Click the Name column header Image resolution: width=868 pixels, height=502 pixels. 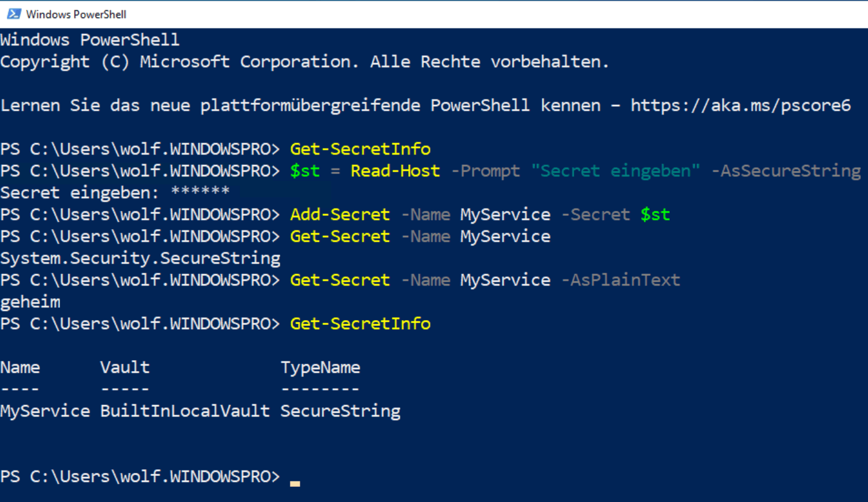point(20,367)
